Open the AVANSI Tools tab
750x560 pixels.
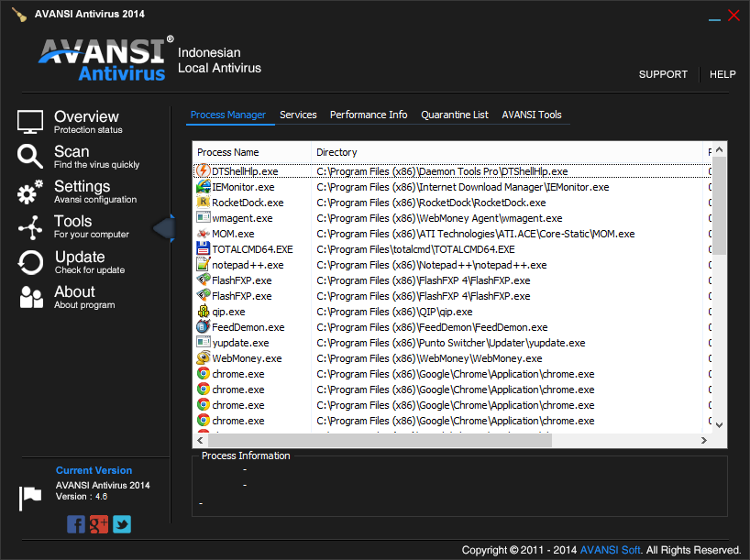(532, 115)
